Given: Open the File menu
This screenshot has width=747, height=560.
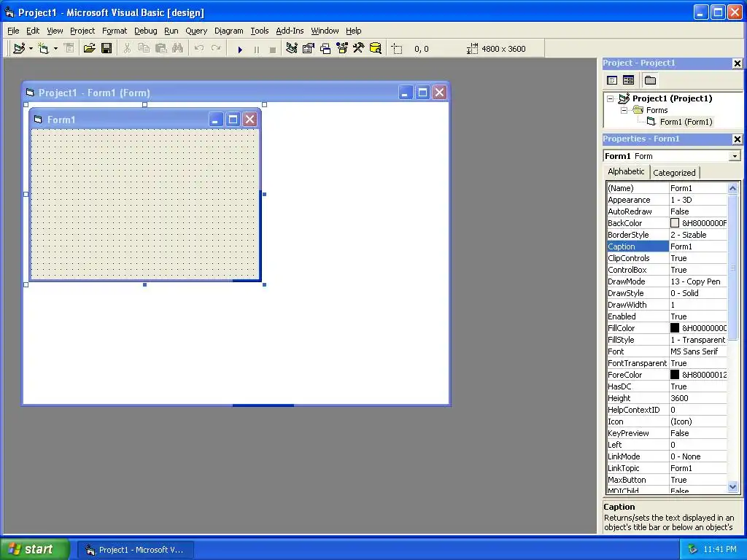Looking at the screenshot, I should 13,31.
